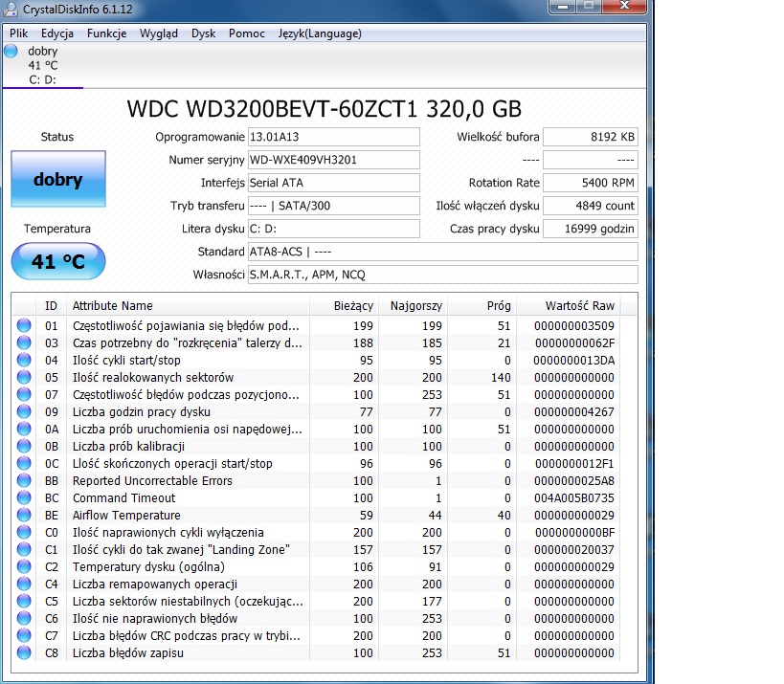Click the Oprogramowanie field showing 13.01A13
Image resolution: width=784 pixels, height=684 pixels.
coord(334,137)
